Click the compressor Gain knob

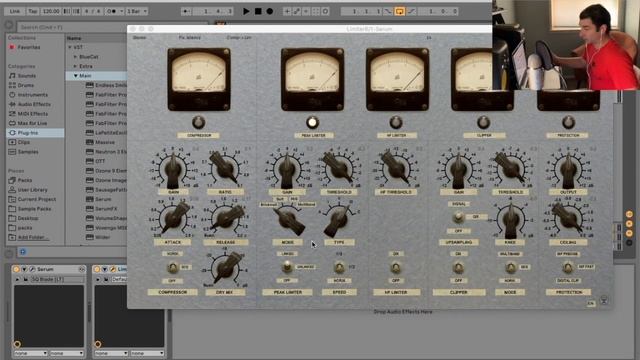click(x=173, y=169)
